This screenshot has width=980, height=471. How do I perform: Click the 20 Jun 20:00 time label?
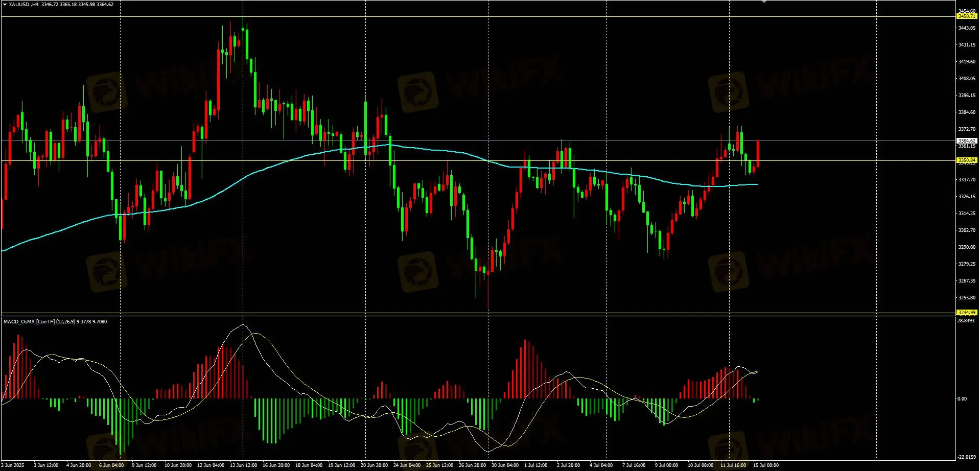(374, 465)
